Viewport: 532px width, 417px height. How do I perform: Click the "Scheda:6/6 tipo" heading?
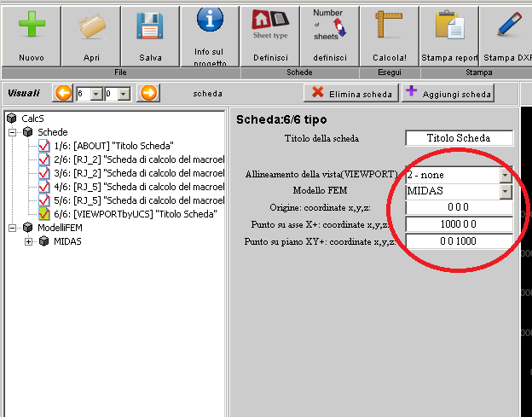pyautogui.click(x=281, y=119)
